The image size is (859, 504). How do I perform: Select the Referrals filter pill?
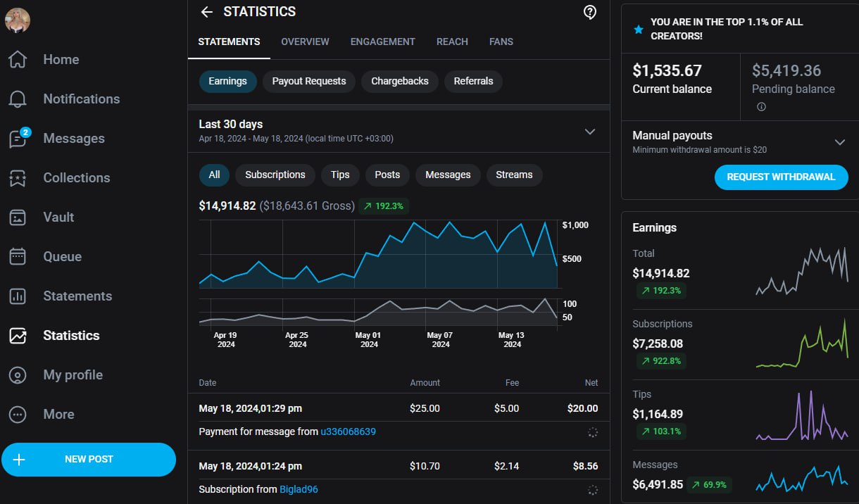[x=473, y=82]
